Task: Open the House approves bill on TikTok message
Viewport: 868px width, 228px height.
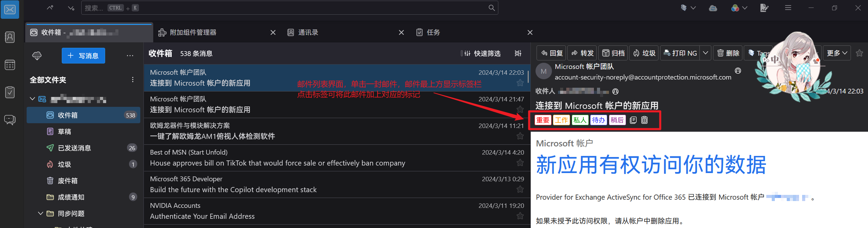Action: [x=337, y=158]
